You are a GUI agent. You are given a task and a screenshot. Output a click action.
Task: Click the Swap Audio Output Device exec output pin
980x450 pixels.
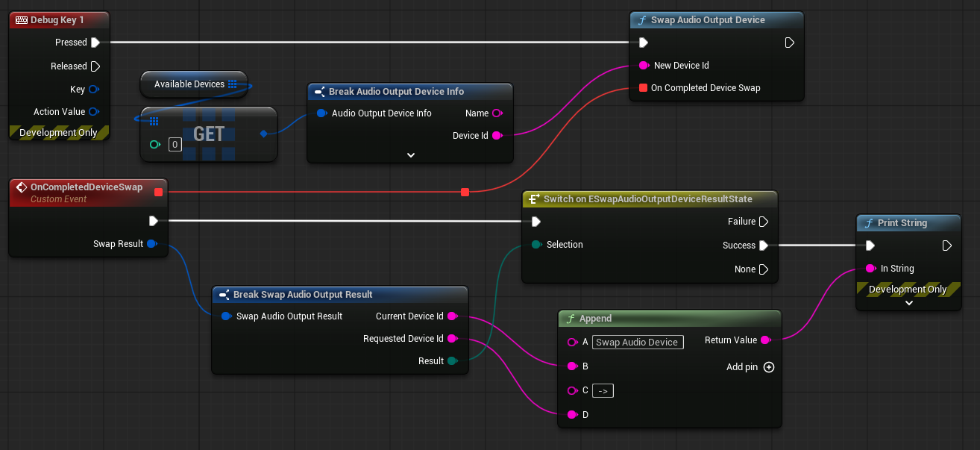(x=790, y=43)
